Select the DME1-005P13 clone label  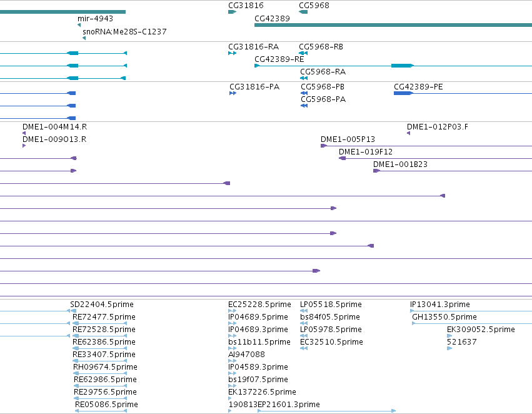click(348, 139)
